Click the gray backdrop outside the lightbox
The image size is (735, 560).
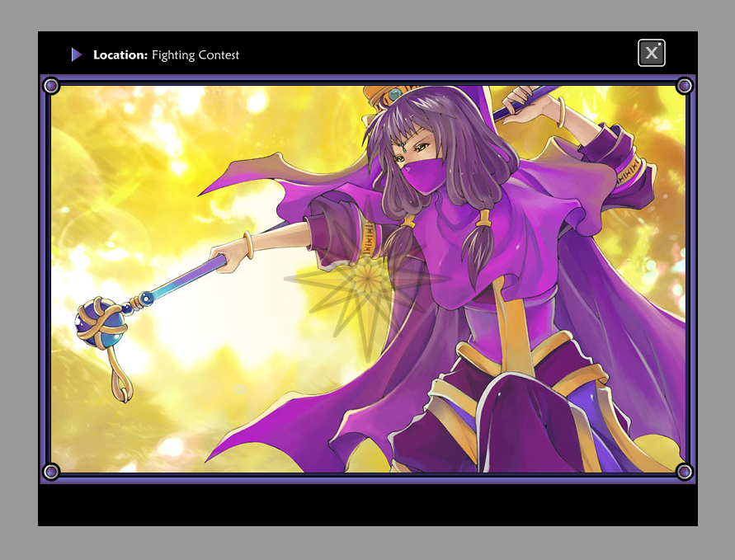[x=18, y=280]
